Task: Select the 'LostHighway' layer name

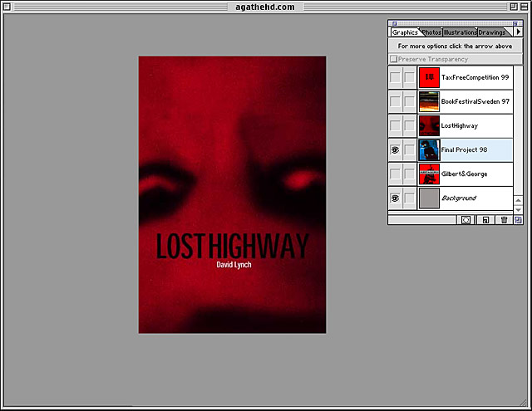Action: coord(460,125)
